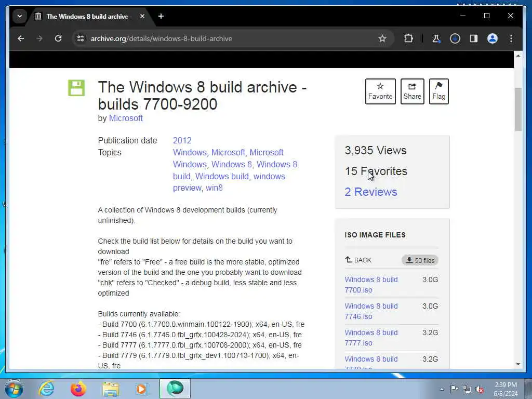532x399 pixels.
Task: Bookmark this page with the star icon
Action: pos(382,38)
